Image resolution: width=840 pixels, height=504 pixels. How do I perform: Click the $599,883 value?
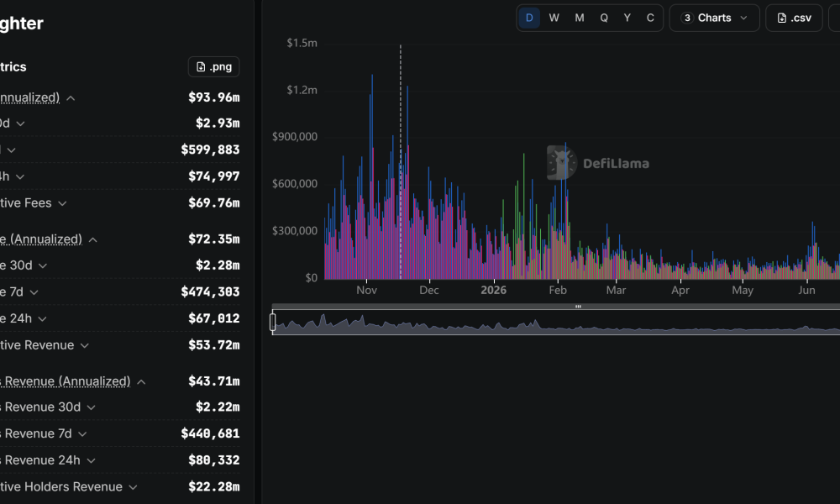[x=210, y=150]
